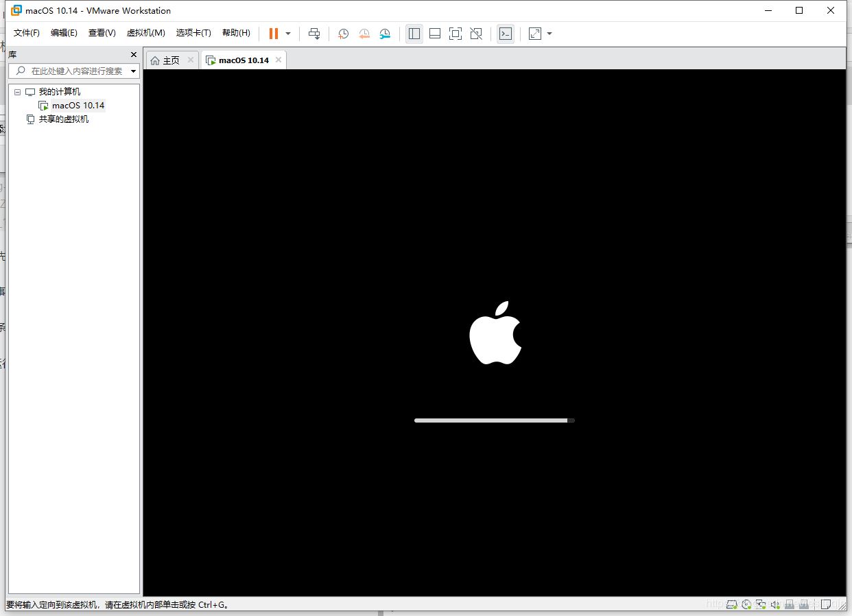
Task: Switch to Unity mode icon
Action: 476,34
